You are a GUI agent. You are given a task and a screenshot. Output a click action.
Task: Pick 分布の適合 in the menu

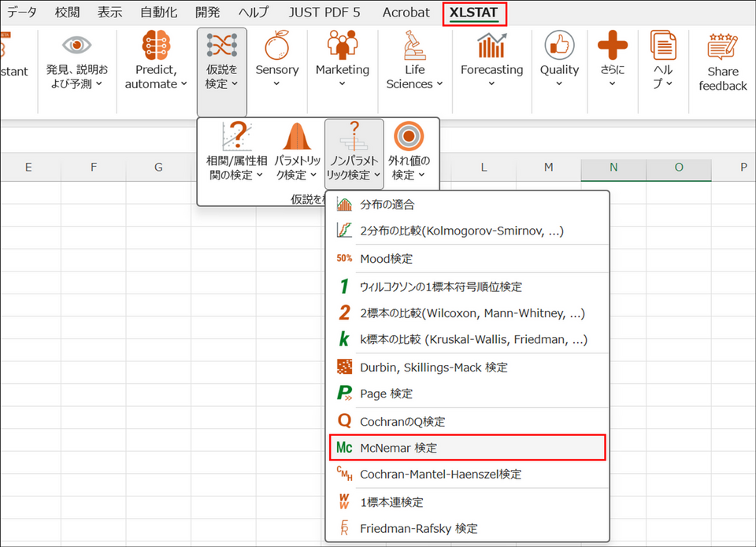click(x=387, y=205)
